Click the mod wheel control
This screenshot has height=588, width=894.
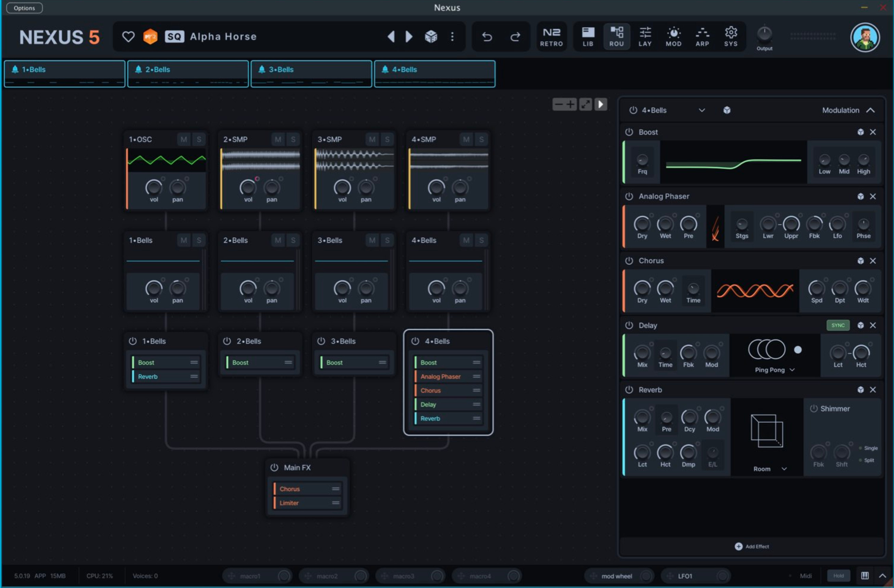[x=619, y=576]
